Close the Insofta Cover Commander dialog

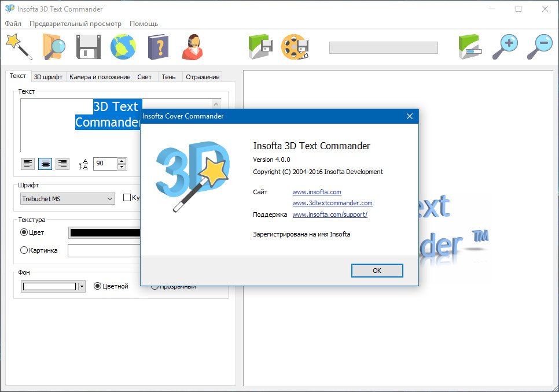(x=410, y=116)
